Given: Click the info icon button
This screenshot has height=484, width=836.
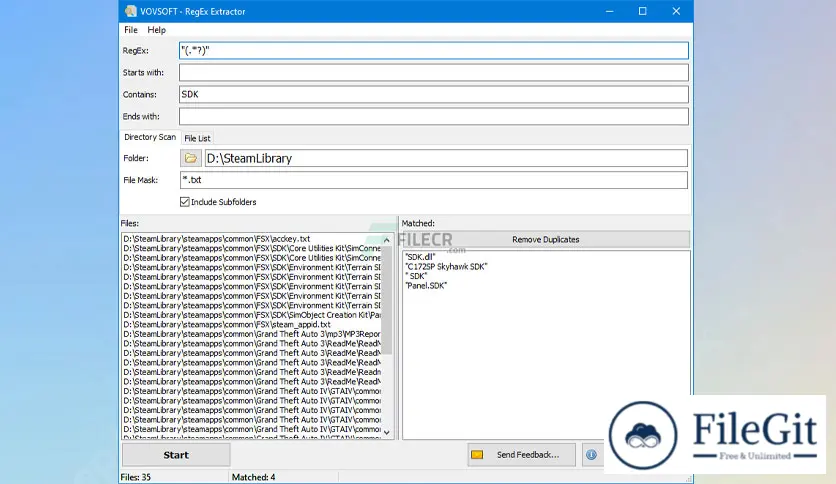Looking at the screenshot, I should 591,455.
